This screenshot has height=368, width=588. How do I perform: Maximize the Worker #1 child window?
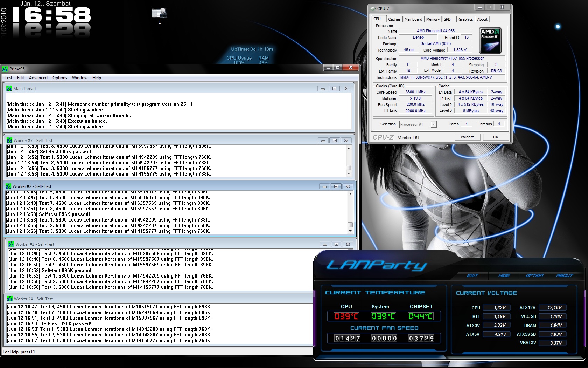[336, 244]
